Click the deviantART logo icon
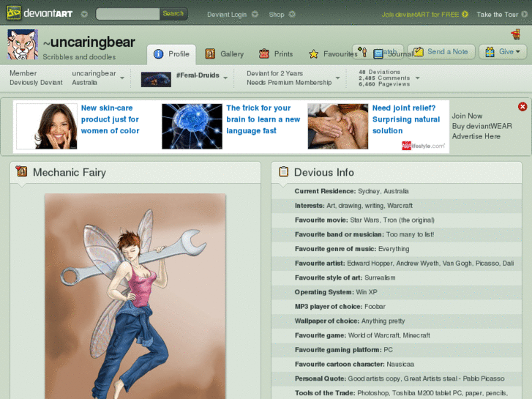The image size is (532, 399). [14, 13]
